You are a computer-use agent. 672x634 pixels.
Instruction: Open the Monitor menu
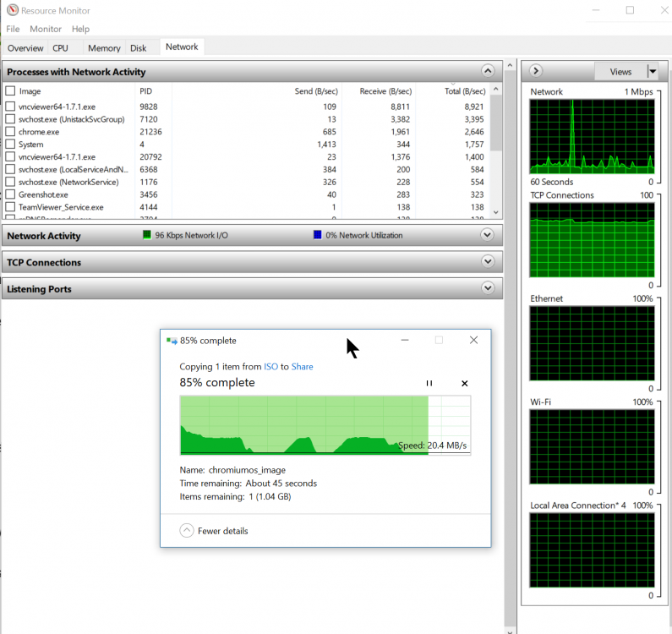[46, 29]
